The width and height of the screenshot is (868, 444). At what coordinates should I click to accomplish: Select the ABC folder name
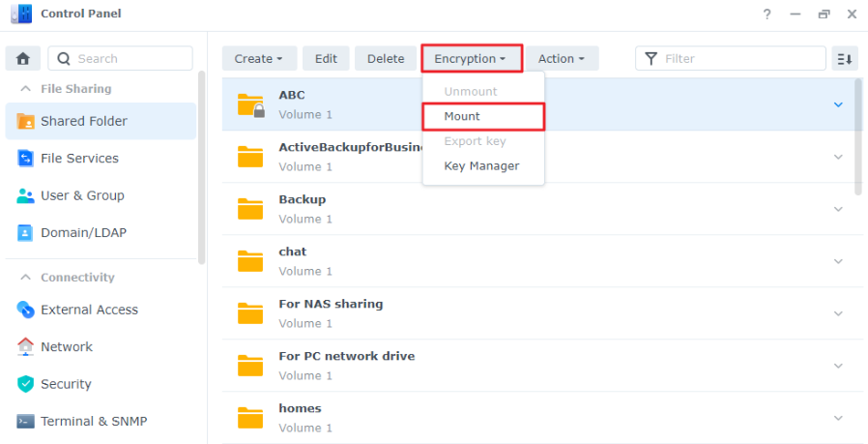(292, 95)
